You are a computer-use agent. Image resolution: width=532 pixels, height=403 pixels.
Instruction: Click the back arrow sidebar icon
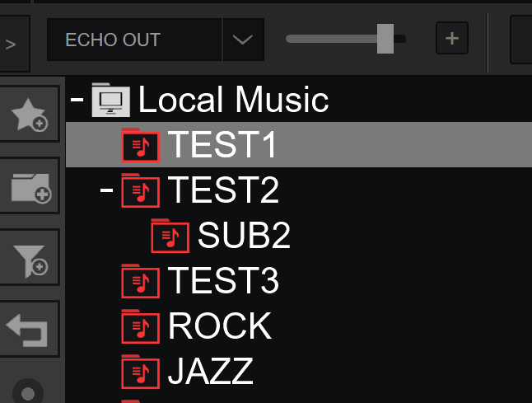coord(30,330)
